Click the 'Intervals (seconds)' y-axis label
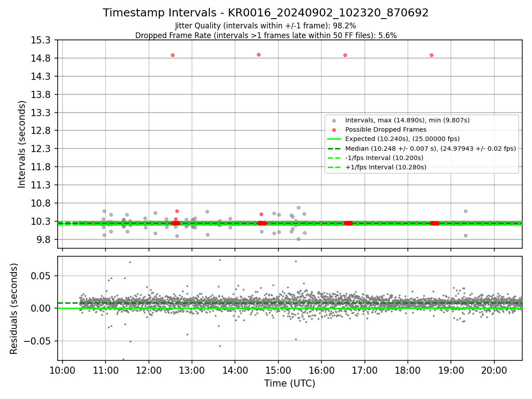532x399 pixels. click(22, 144)
